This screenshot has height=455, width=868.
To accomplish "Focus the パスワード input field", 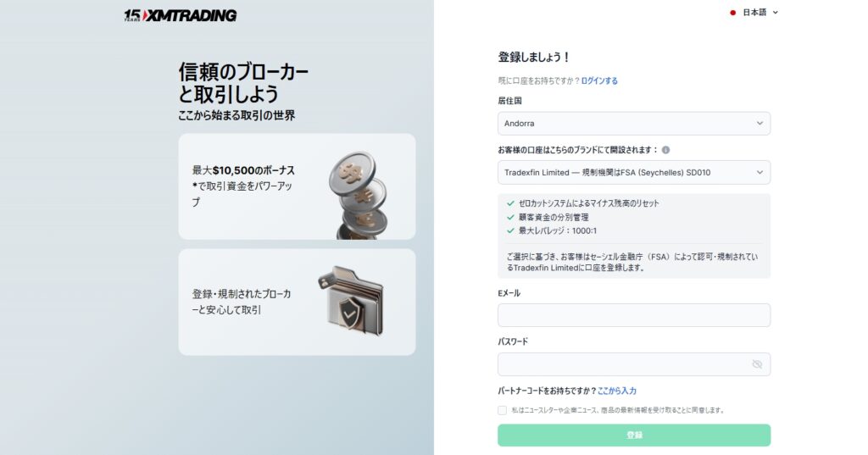I will [634, 364].
